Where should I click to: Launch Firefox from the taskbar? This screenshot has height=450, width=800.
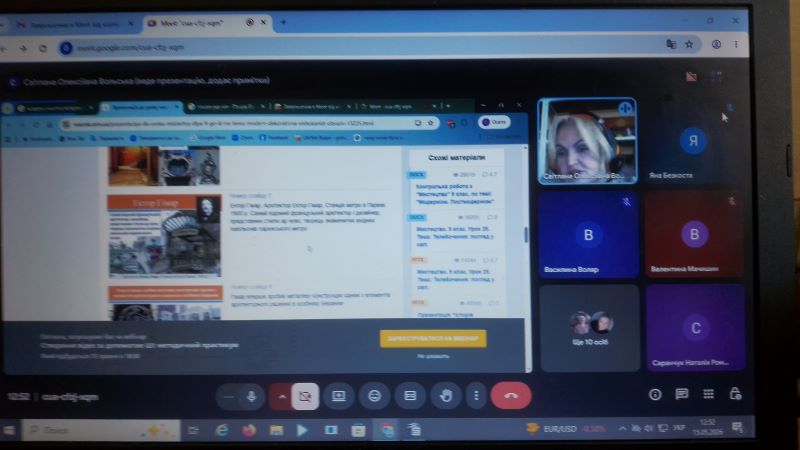249,431
